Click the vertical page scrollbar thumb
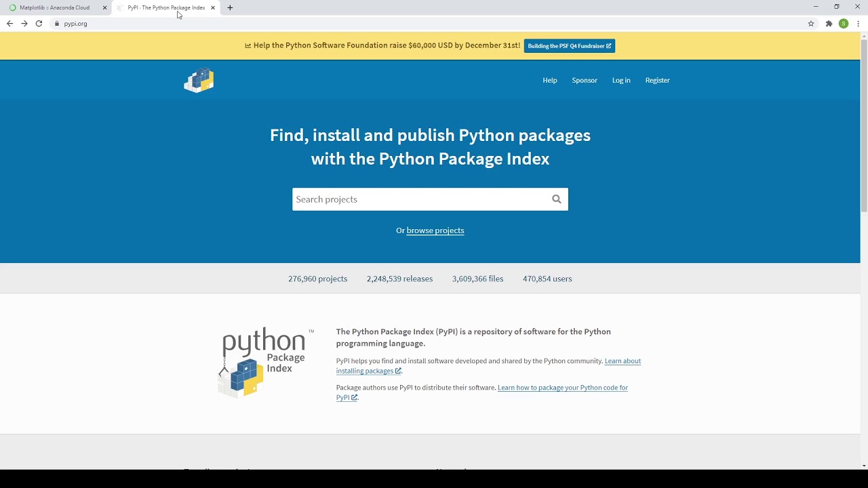Screen dimensions: 868x488 864,125
